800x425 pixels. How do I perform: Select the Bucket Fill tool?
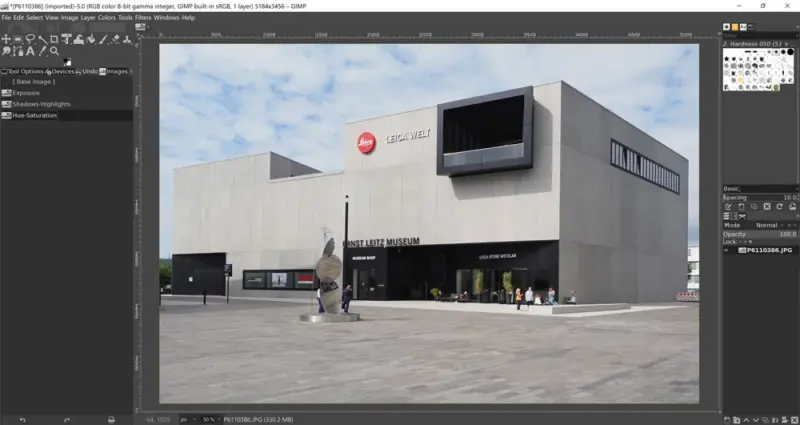pyautogui.click(x=90, y=39)
